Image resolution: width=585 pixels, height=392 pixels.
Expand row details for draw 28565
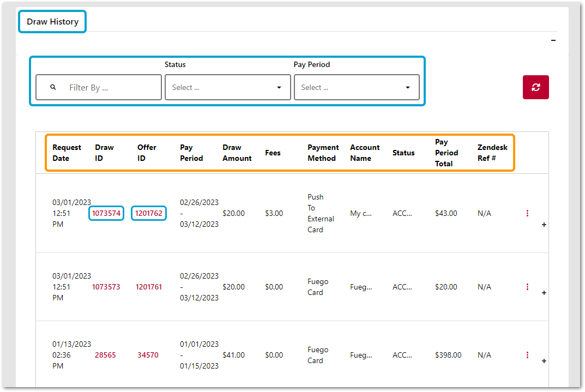coord(544,361)
